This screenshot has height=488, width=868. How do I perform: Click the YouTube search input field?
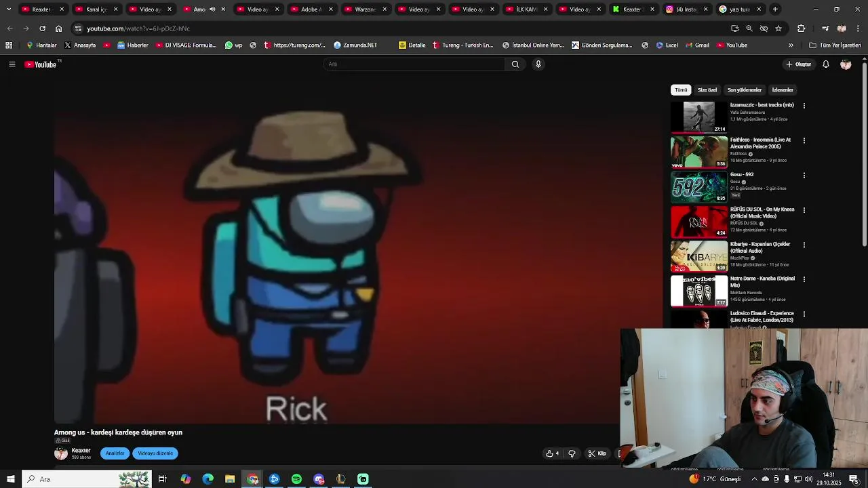(414, 64)
